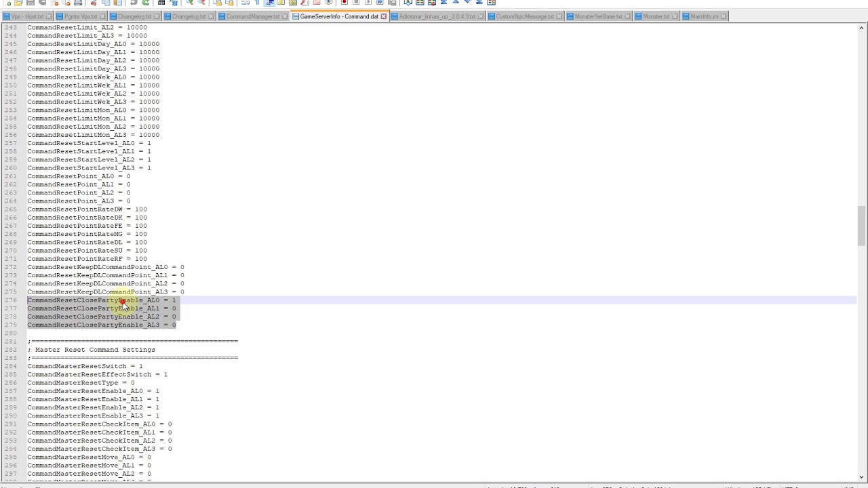The width and height of the screenshot is (868, 488).
Task: Click line number 265 in the margin
Action: (11, 209)
